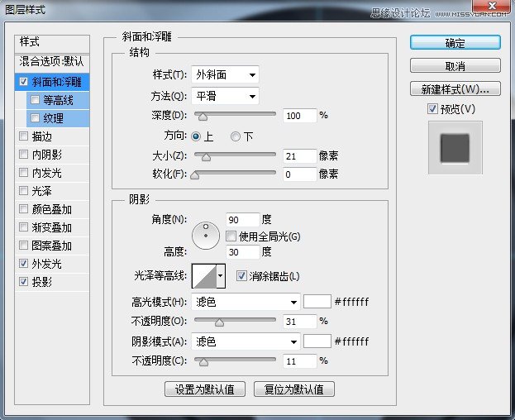Screen dimensions: 515x420
Task: Click the size value field showing 21
Action: pyautogui.click(x=299, y=156)
